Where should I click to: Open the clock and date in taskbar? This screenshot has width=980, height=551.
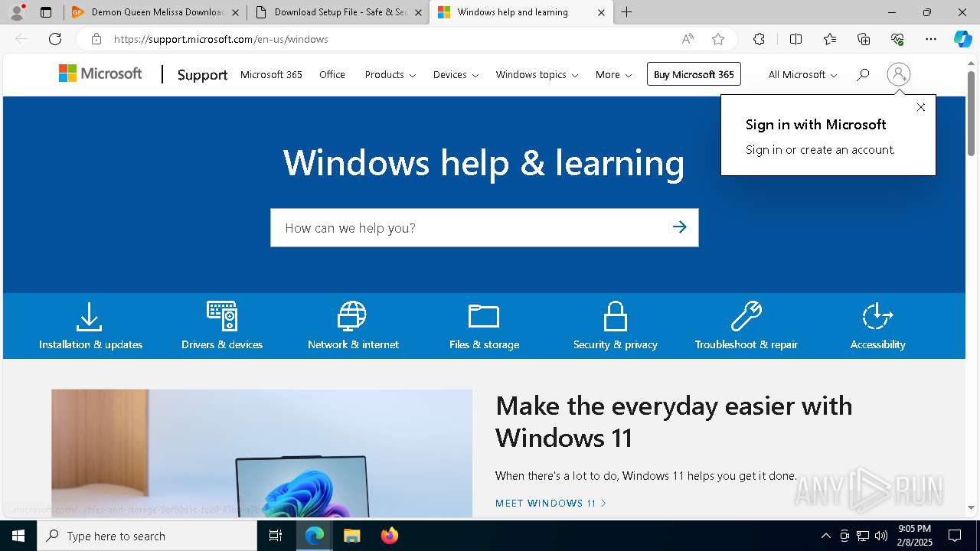click(915, 536)
